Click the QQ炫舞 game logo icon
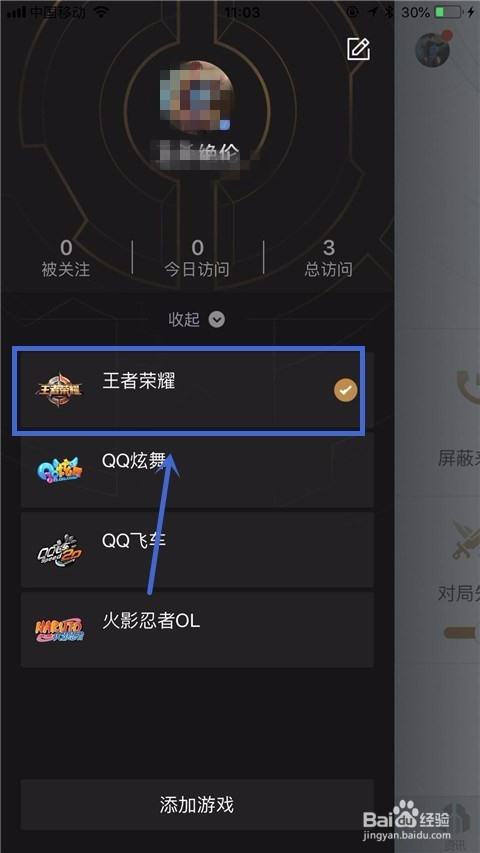This screenshot has width=480, height=853. click(x=59, y=470)
